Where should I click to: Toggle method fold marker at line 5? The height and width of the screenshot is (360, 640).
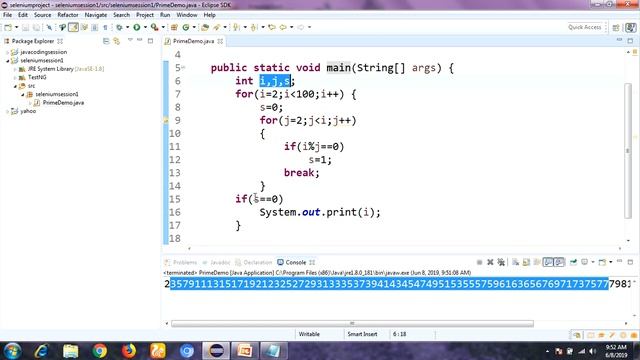[183, 68]
